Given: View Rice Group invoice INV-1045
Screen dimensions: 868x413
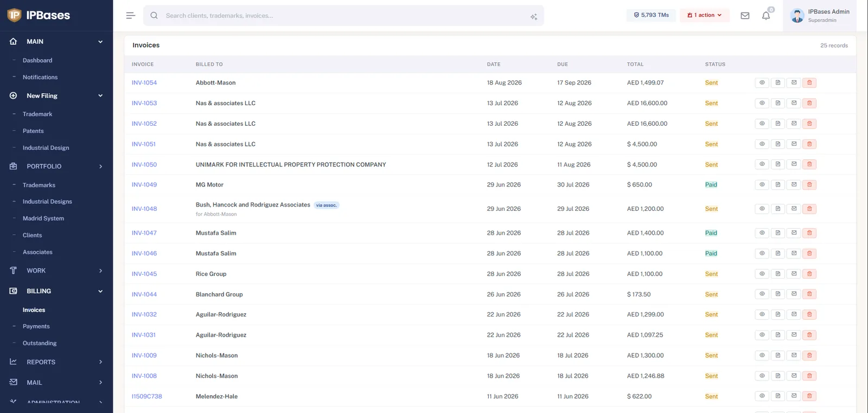Looking at the screenshot, I should (762, 274).
